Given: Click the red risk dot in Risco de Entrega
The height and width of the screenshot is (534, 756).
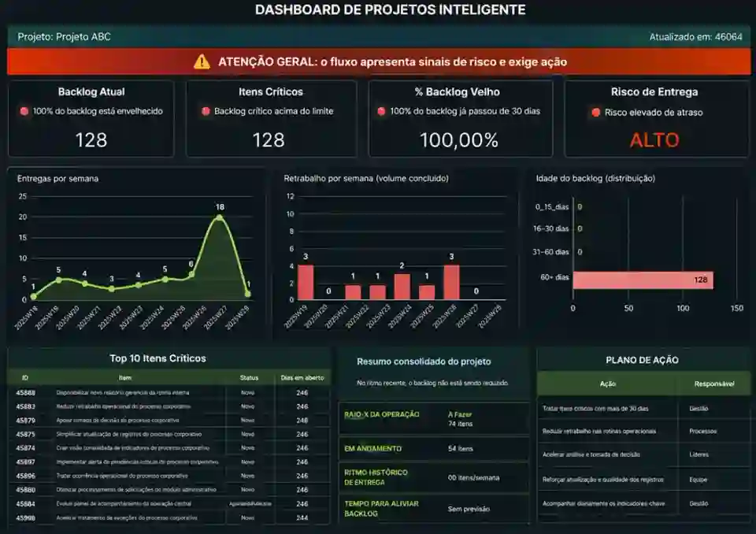Looking at the screenshot, I should click(595, 113).
